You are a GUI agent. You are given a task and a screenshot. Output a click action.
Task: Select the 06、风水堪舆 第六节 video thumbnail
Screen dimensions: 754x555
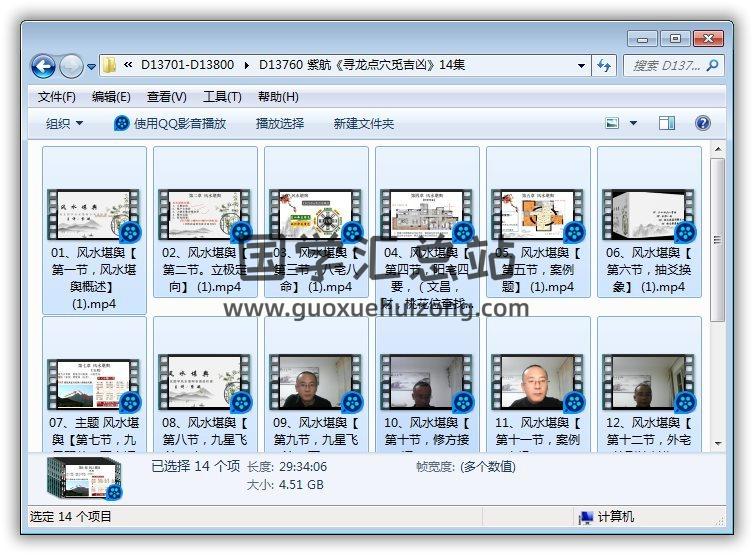point(649,215)
